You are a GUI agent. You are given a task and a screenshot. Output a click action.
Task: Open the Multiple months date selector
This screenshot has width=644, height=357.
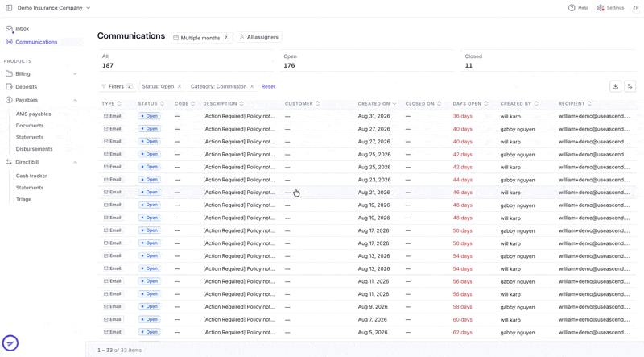click(x=201, y=37)
